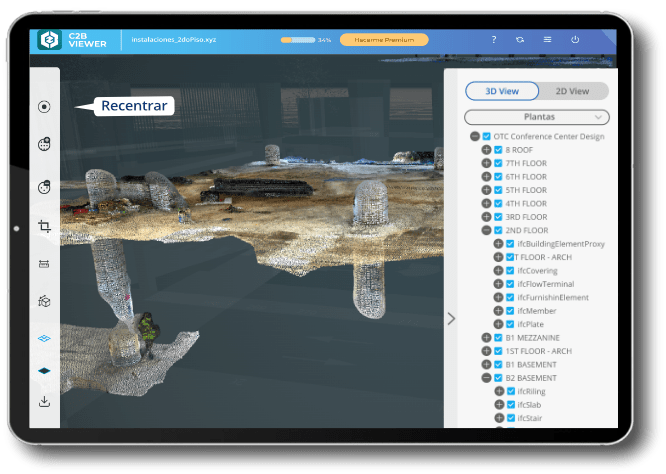
Task: Select the B1 MEZZANINE tree label
Action: 533,338
